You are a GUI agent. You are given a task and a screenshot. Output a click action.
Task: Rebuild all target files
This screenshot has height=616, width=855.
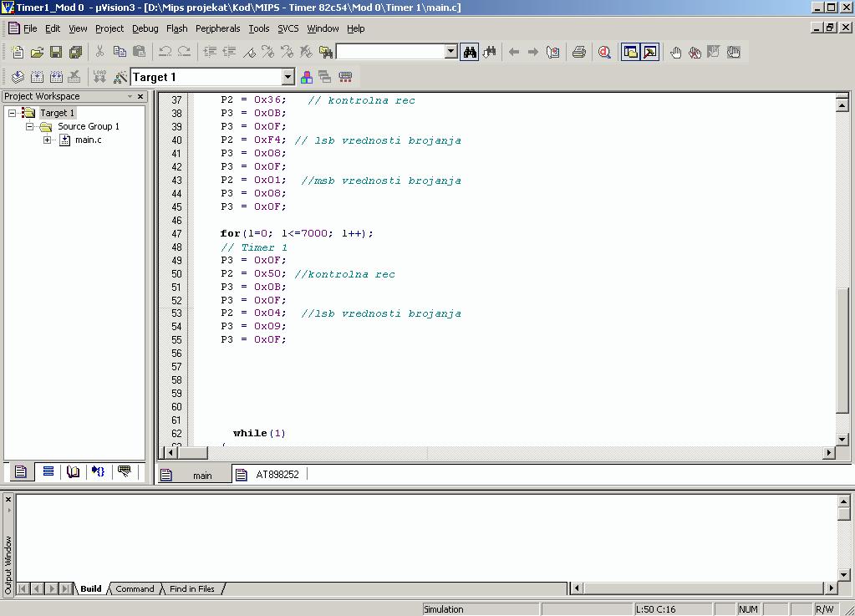click(x=56, y=77)
